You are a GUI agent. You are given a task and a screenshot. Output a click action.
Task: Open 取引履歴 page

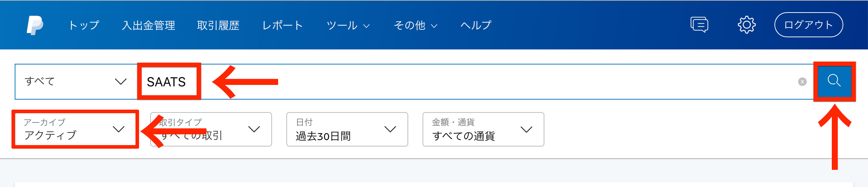tap(218, 25)
